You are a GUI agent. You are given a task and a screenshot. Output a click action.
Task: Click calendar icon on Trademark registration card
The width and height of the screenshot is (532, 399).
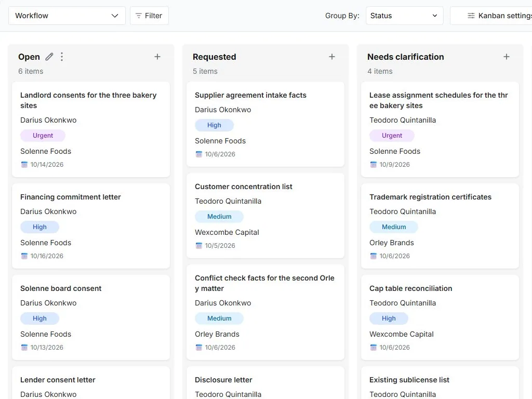point(373,256)
